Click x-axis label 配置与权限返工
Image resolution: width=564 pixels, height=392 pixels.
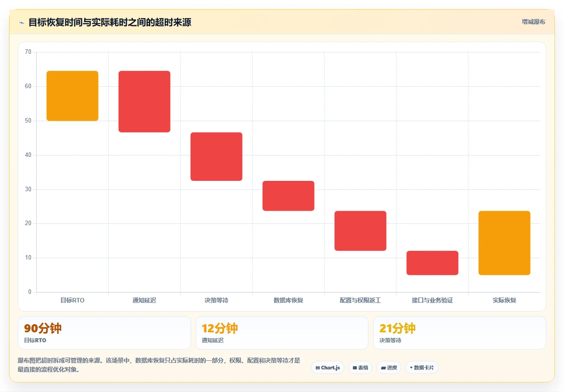click(360, 300)
